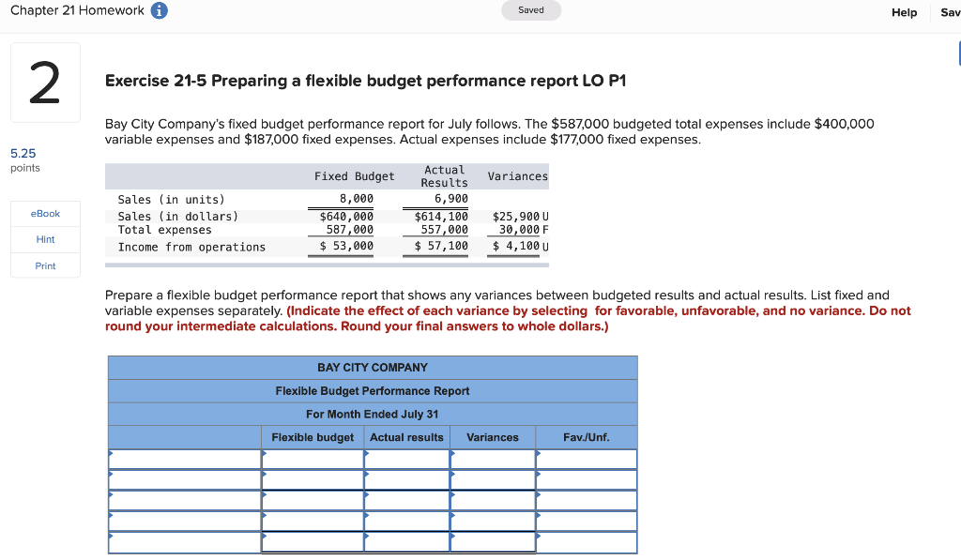Open the first row's account name dropdown

click(x=185, y=459)
